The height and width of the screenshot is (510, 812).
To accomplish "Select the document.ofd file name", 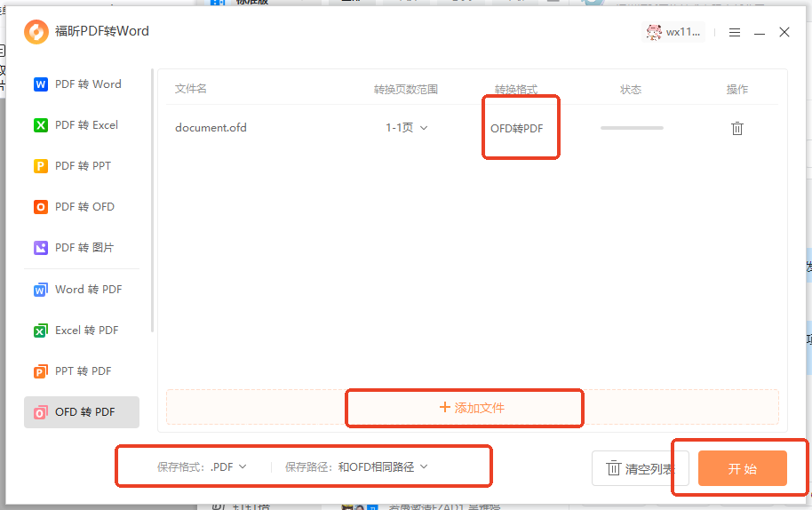I will coord(211,127).
